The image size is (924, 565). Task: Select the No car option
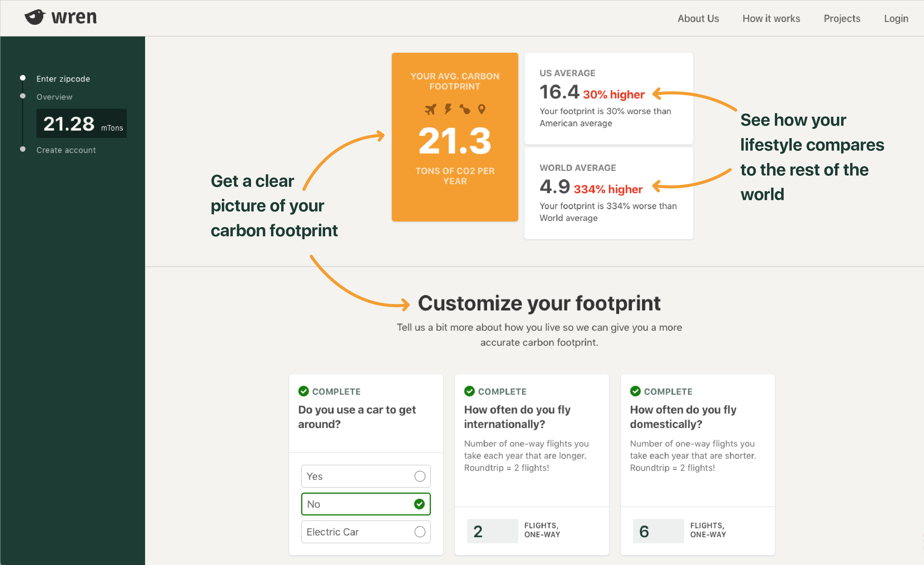(x=366, y=504)
